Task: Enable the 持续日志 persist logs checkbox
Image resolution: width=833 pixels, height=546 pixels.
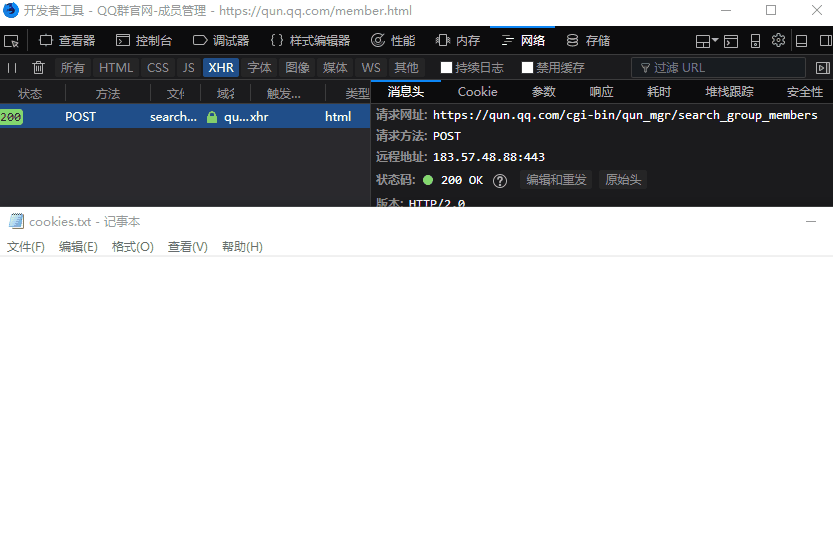Action: click(446, 67)
